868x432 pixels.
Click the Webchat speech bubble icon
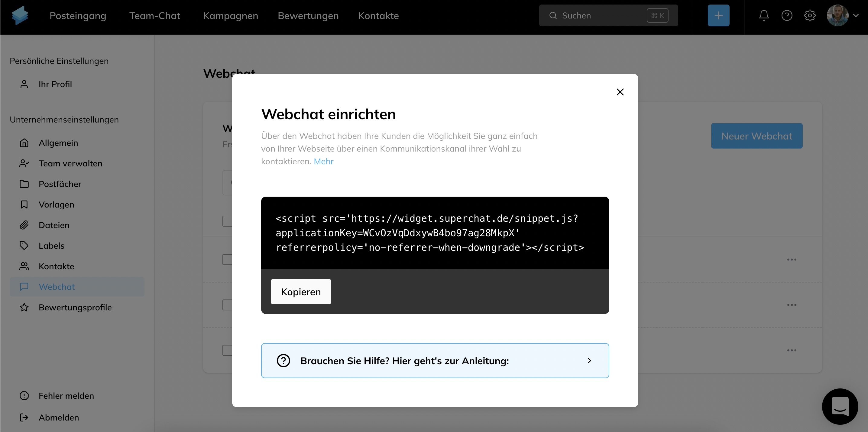click(x=24, y=287)
